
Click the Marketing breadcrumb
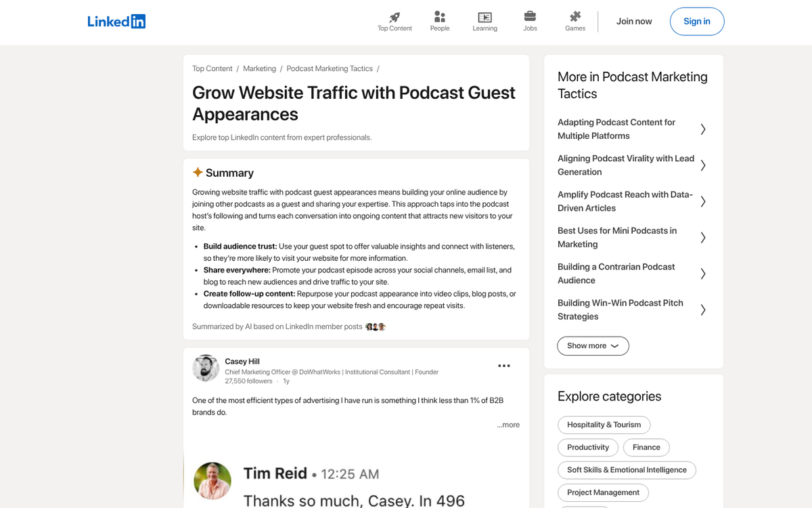(x=259, y=68)
